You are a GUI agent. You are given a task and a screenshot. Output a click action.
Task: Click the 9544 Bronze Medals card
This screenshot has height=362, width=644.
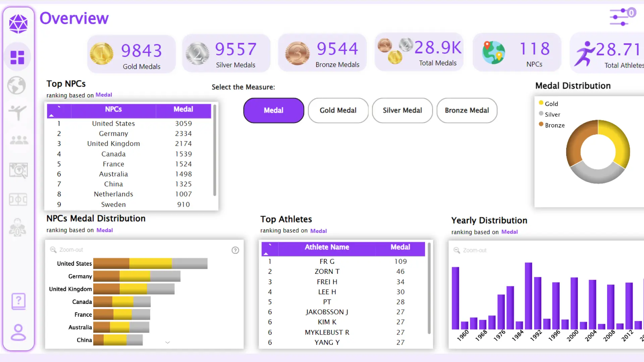pyautogui.click(x=322, y=53)
